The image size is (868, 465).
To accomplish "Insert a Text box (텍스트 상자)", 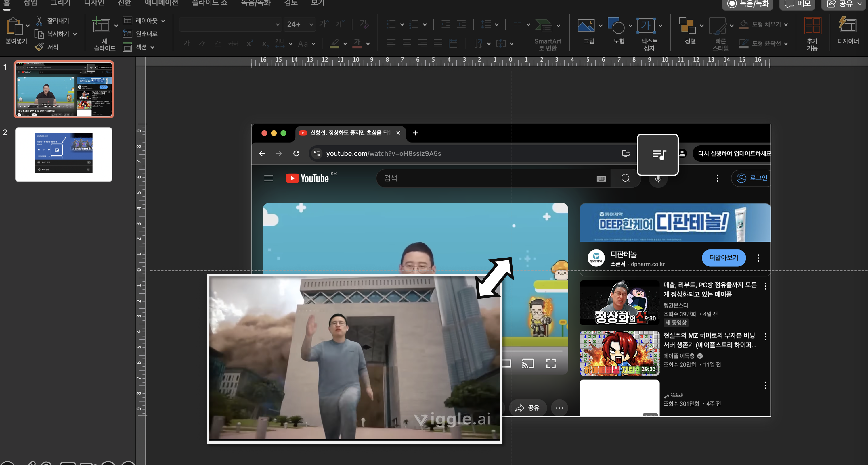I will click(646, 26).
